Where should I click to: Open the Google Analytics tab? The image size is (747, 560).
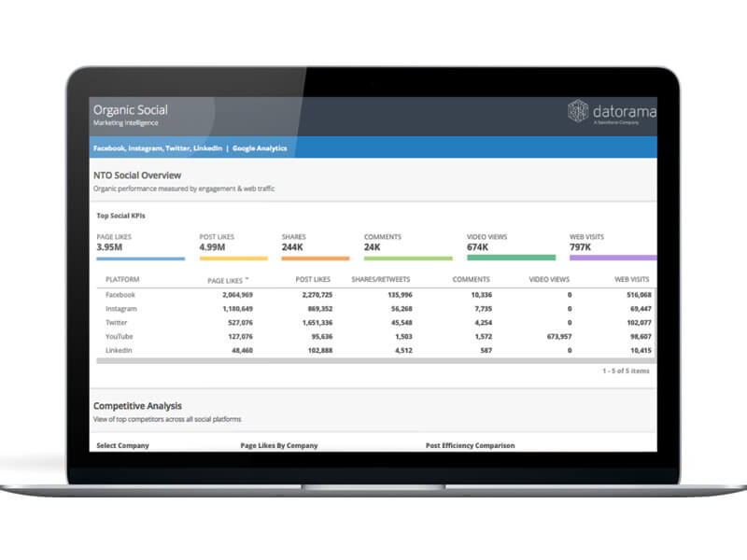click(x=260, y=148)
